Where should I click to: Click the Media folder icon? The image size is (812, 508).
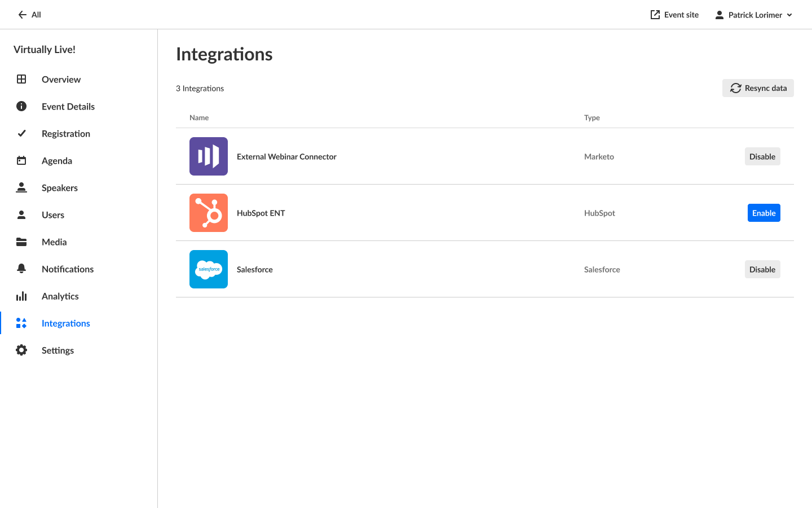click(x=21, y=242)
